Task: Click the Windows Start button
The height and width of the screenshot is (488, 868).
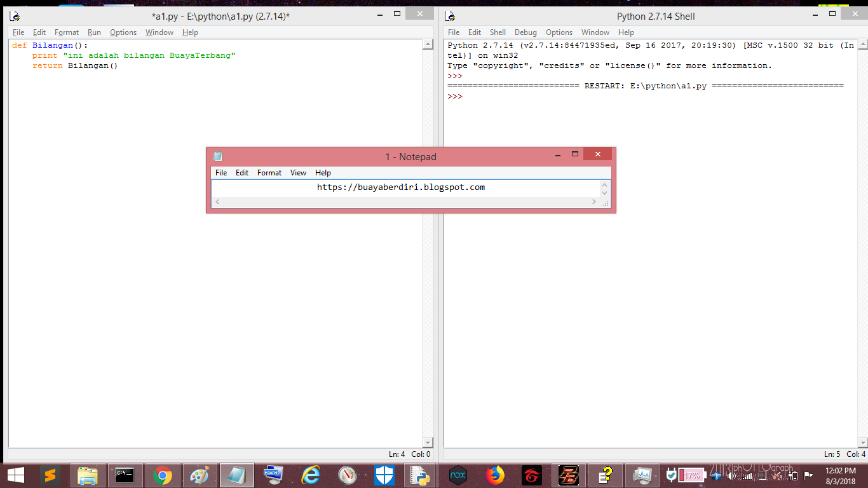Action: pos(15,475)
